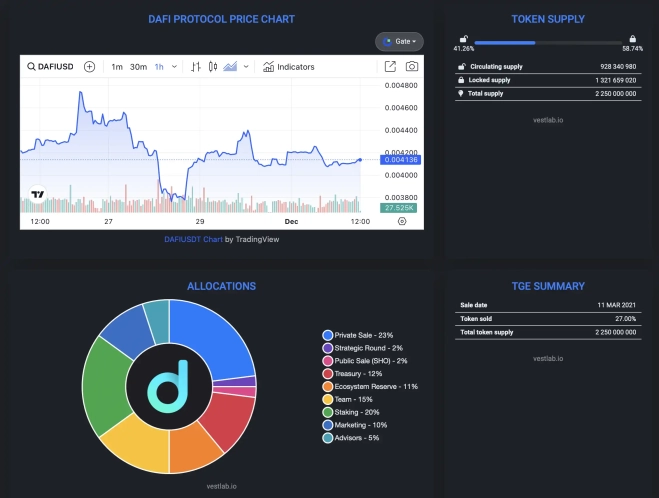
Task: Click the add symbol plus icon
Action: pos(89,67)
